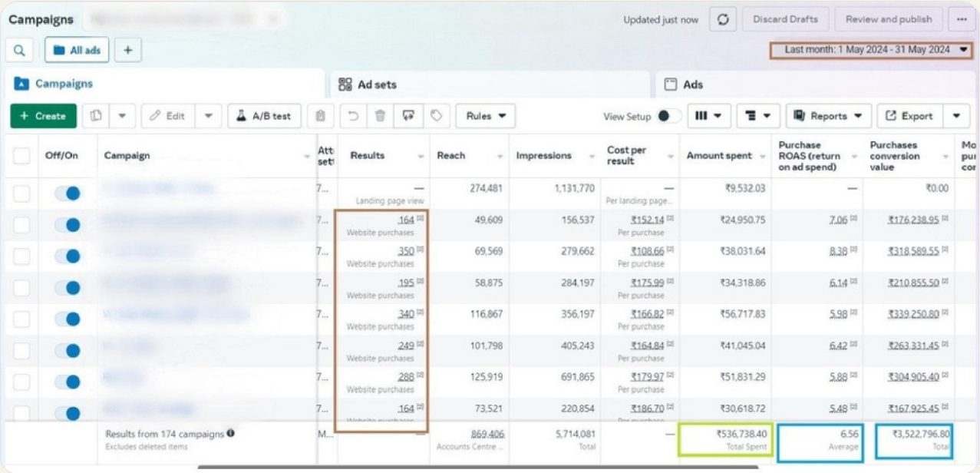Open dropdown arrow next to duplicate icon

[x=122, y=116]
